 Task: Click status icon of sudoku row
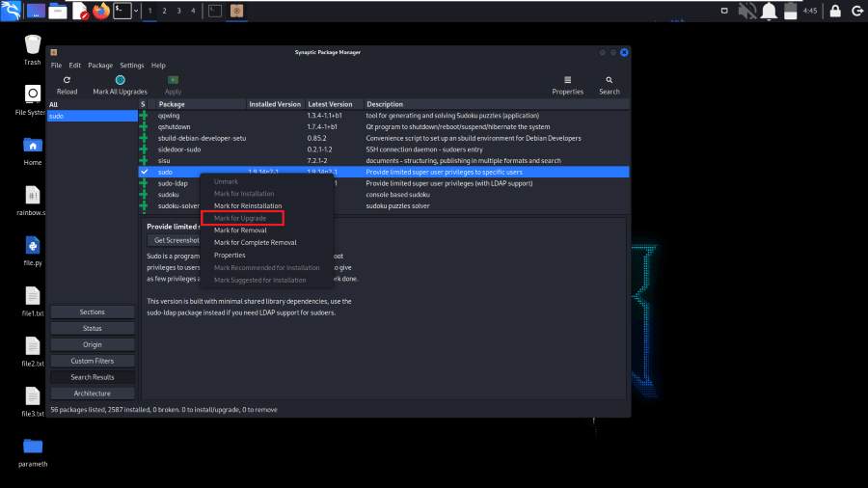(x=144, y=195)
